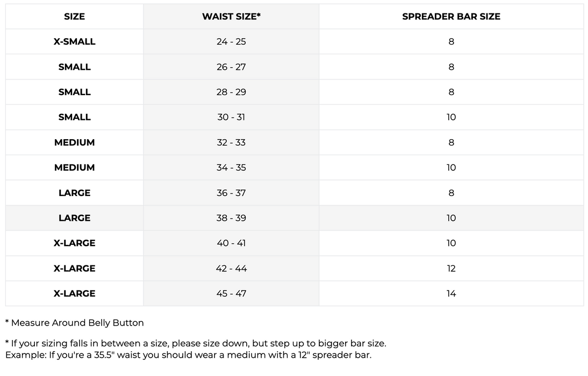Screen dimensions: 588x376
Task: Select the X-SMALL size cell
Action: point(74,42)
